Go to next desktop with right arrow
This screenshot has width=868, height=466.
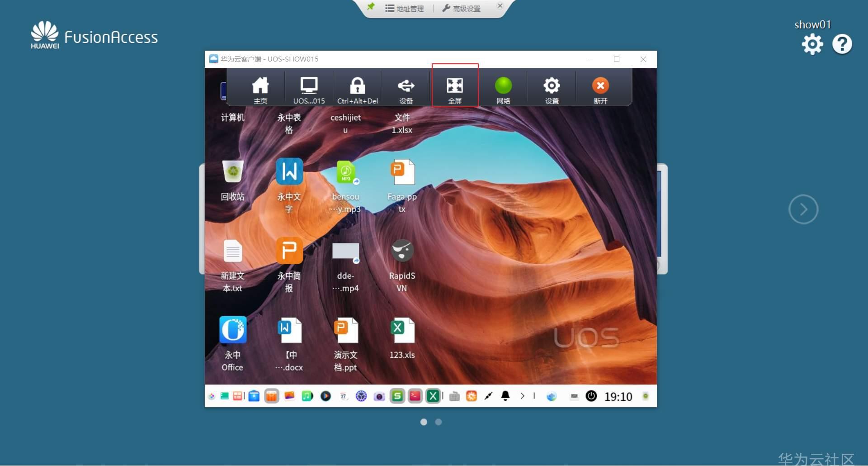click(803, 209)
